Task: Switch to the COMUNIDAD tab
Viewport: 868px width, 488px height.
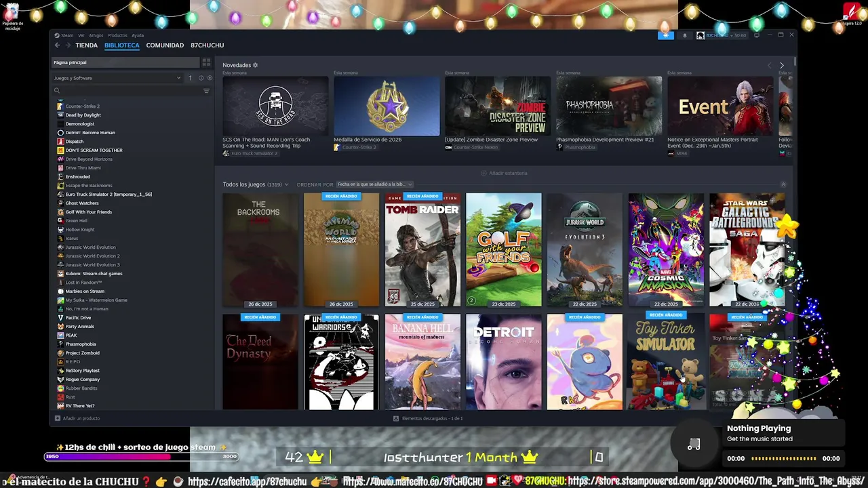Action: click(165, 45)
